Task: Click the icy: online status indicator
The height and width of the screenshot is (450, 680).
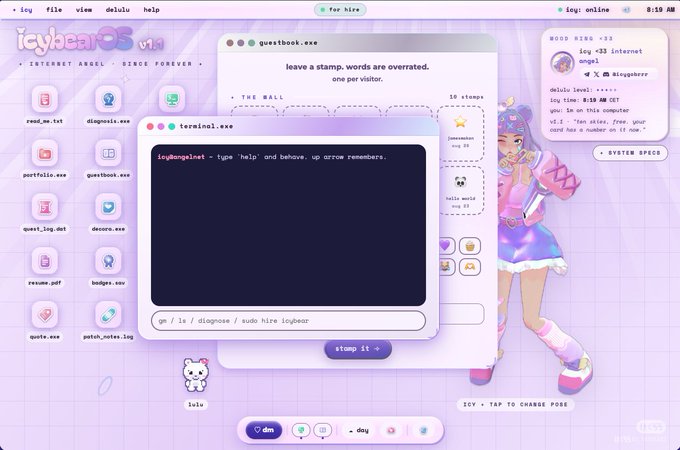Action: click(584, 10)
